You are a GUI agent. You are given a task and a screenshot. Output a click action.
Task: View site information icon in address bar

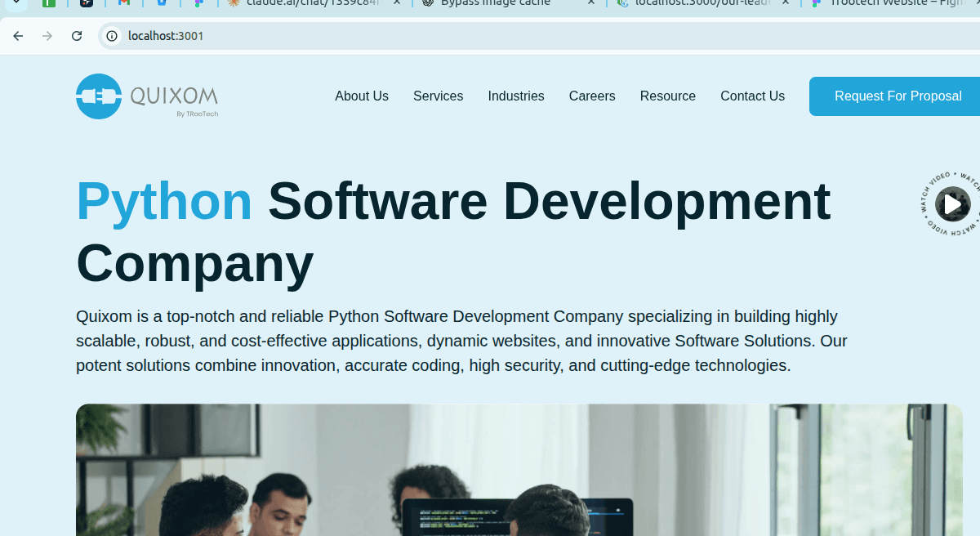pyautogui.click(x=112, y=36)
